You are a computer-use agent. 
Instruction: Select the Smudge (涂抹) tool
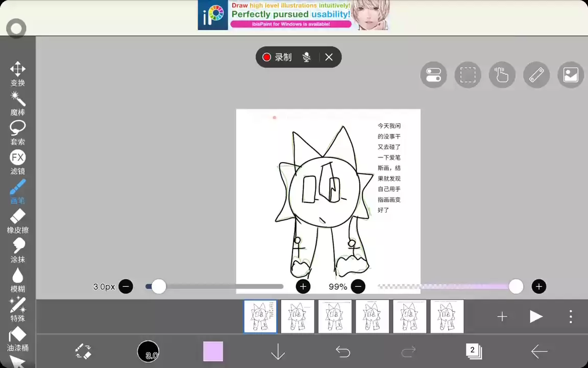coord(17,250)
